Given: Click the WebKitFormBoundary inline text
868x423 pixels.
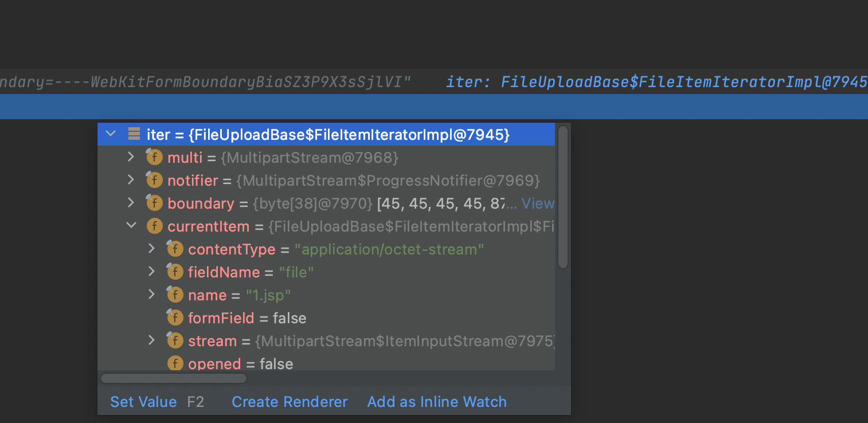Looking at the screenshot, I should 206,82.
